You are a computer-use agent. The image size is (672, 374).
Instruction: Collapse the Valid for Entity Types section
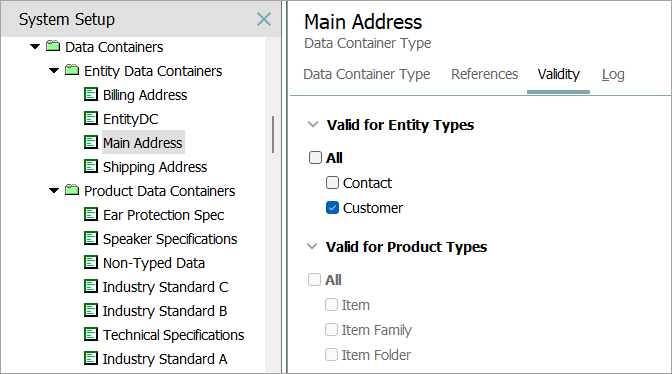coord(313,125)
